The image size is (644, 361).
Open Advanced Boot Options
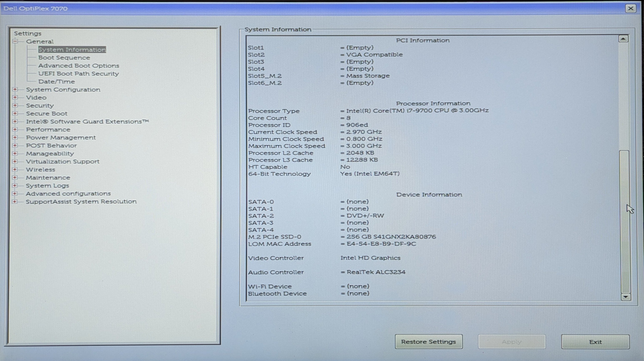click(79, 65)
